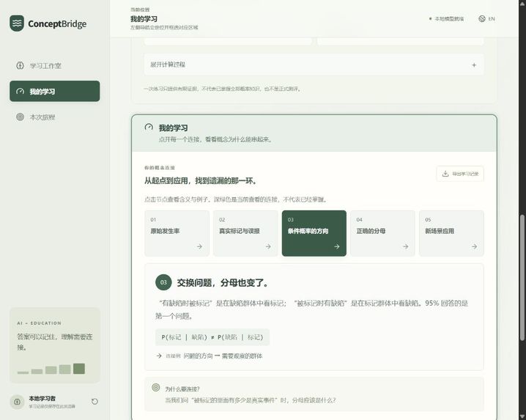Select concept card 03 条件概率的方向
This screenshot has height=420, width=526.
pos(314,233)
